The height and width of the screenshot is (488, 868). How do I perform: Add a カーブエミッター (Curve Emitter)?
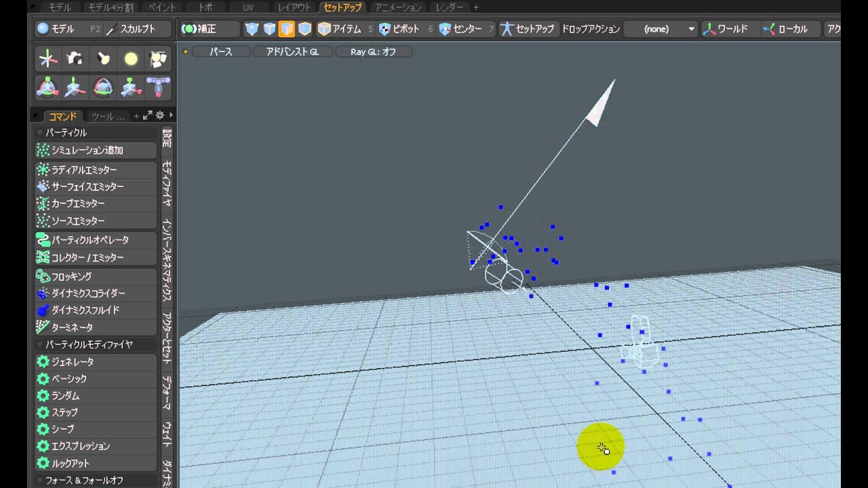pos(96,203)
